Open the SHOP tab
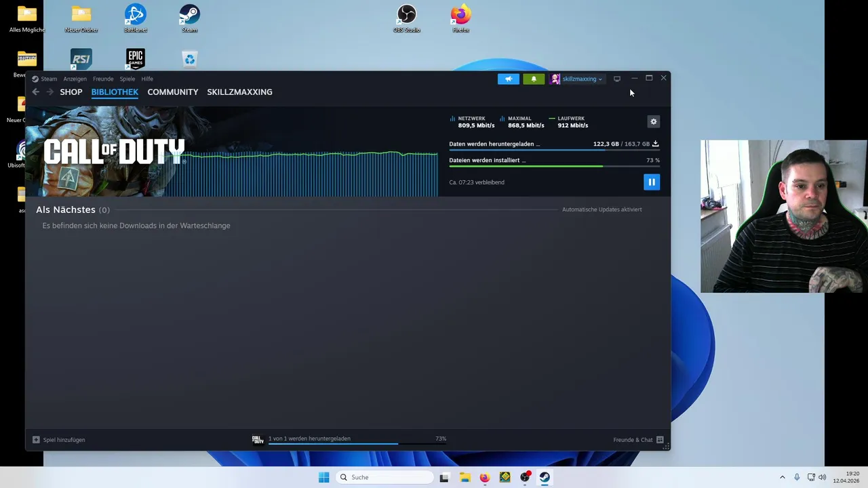Viewport: 868px width, 488px height. tap(71, 92)
